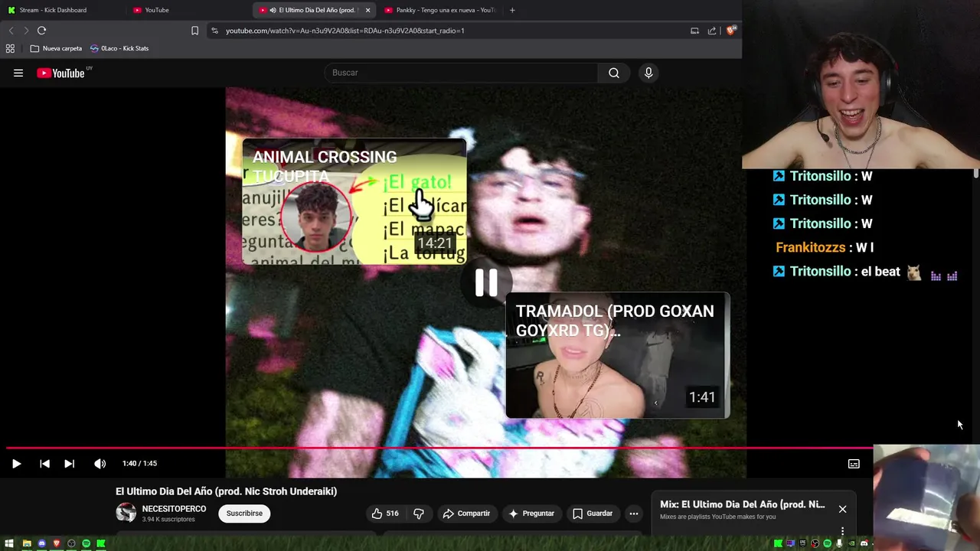Click the Preguntar button

coord(531,514)
